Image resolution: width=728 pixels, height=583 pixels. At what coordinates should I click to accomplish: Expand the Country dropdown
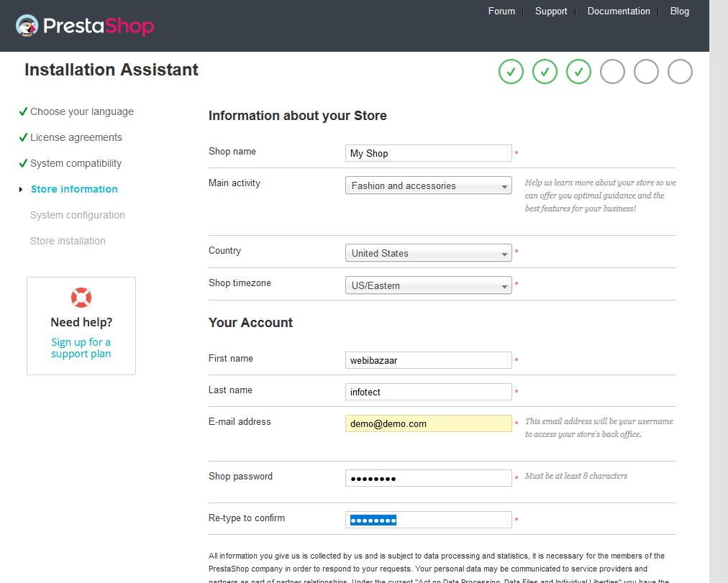[429, 253]
